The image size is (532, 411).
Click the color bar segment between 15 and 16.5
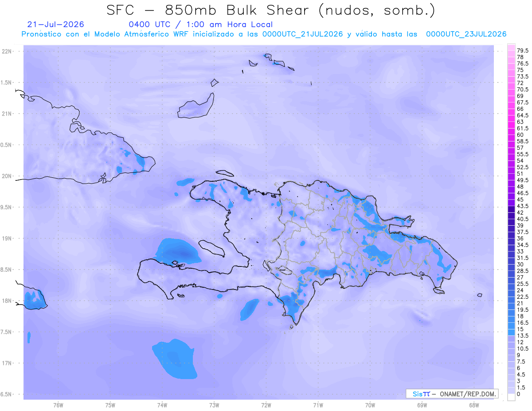pyautogui.click(x=511, y=326)
